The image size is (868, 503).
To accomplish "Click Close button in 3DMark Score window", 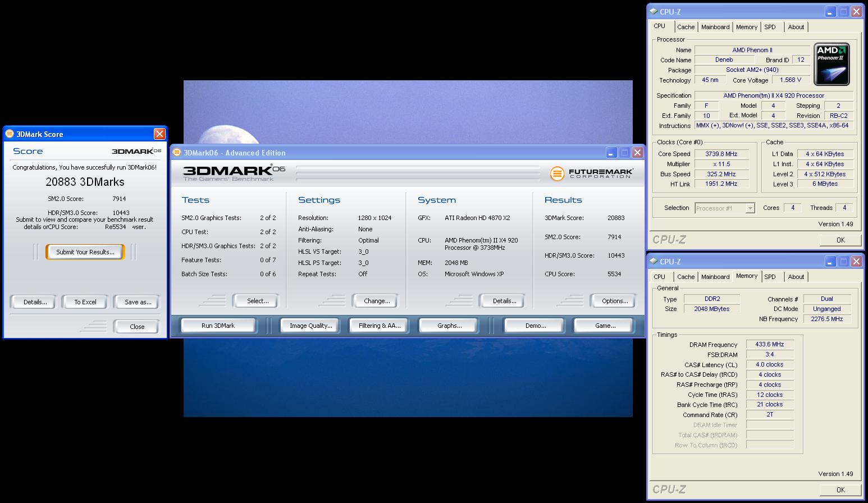I will [x=137, y=327].
